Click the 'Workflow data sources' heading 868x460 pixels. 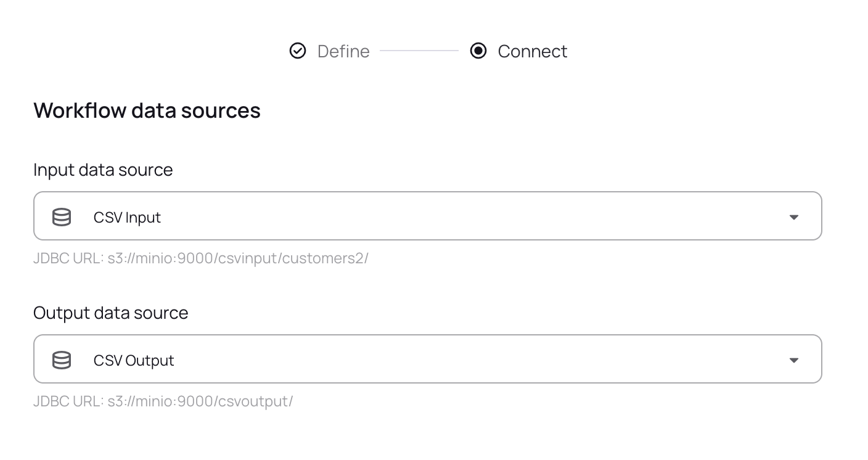(147, 110)
